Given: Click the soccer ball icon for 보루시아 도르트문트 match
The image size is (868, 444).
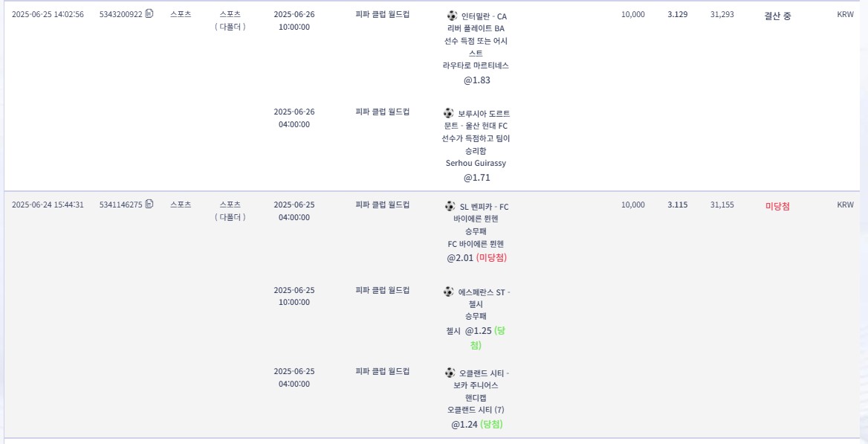Looking at the screenshot, I should coord(448,113).
